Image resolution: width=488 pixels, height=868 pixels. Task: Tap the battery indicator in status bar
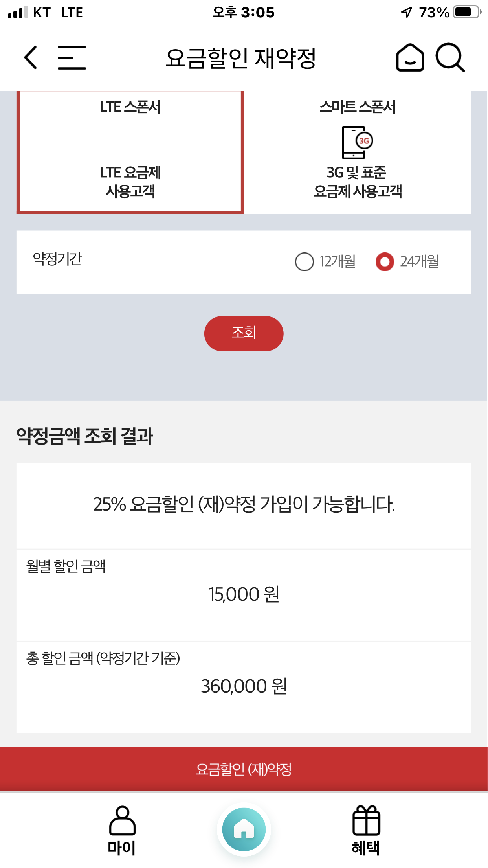pyautogui.click(x=466, y=12)
